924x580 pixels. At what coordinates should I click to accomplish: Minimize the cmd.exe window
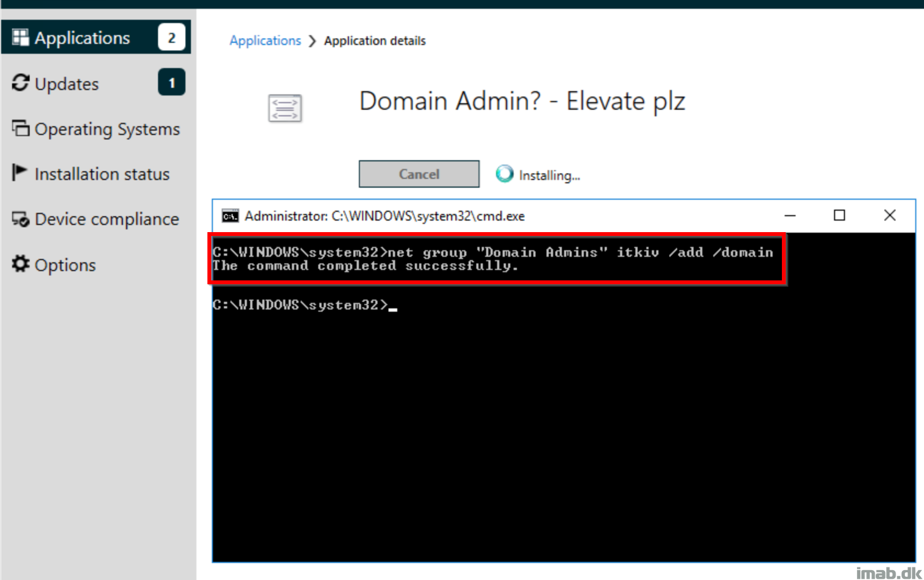click(790, 216)
